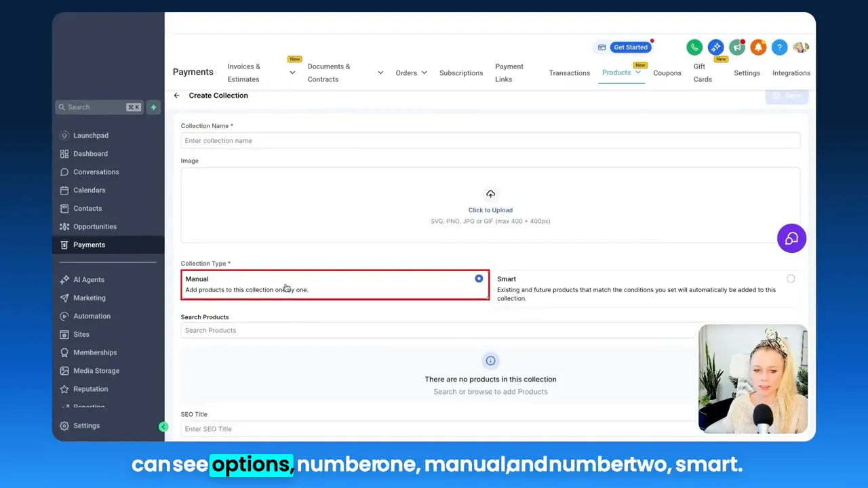This screenshot has height=488, width=868.
Task: Click the back arrow beside Create Collection
Action: tap(176, 96)
